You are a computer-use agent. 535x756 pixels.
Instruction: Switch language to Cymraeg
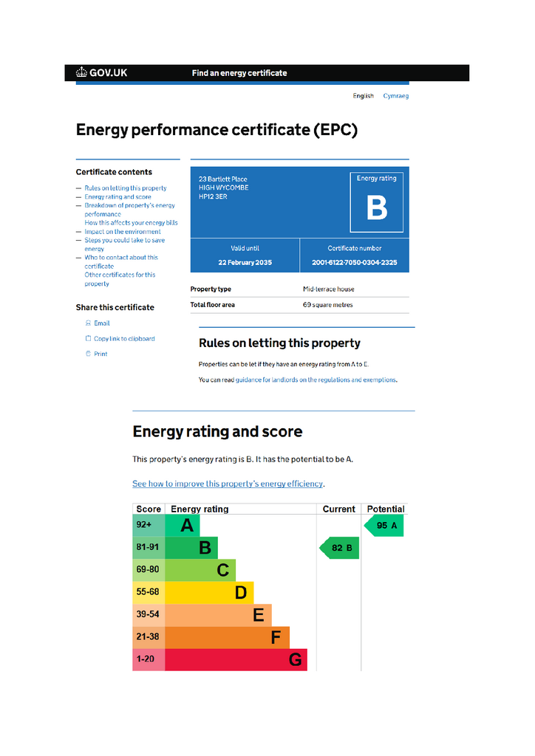tap(396, 95)
